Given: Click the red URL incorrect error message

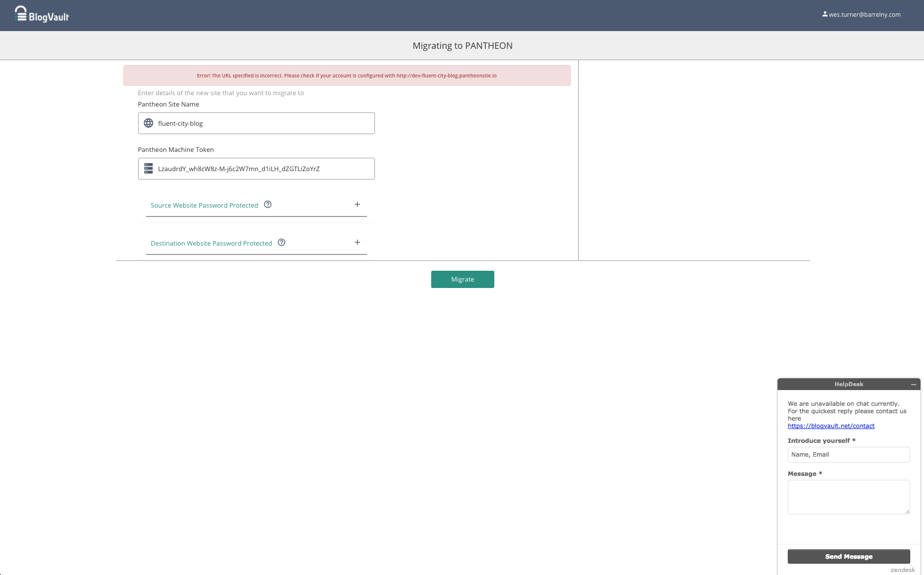Looking at the screenshot, I should click(x=347, y=75).
